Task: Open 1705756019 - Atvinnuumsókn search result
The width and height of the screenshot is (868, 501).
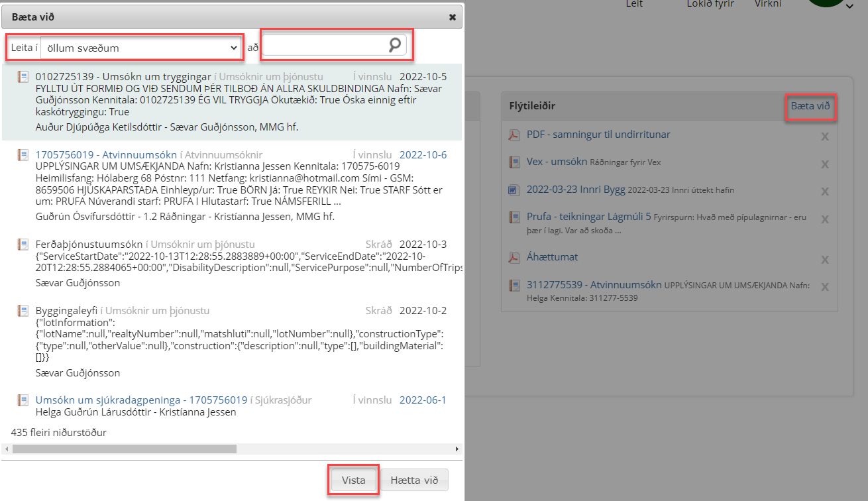Action: coord(105,155)
